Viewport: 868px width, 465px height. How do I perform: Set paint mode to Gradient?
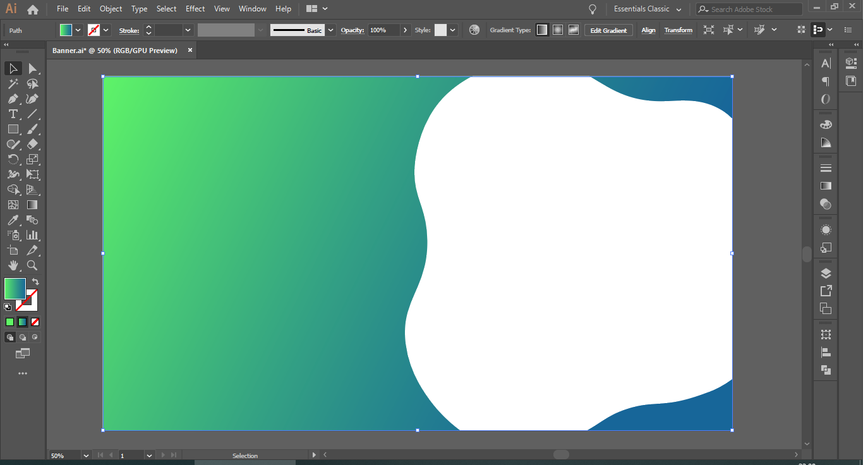[x=22, y=322]
